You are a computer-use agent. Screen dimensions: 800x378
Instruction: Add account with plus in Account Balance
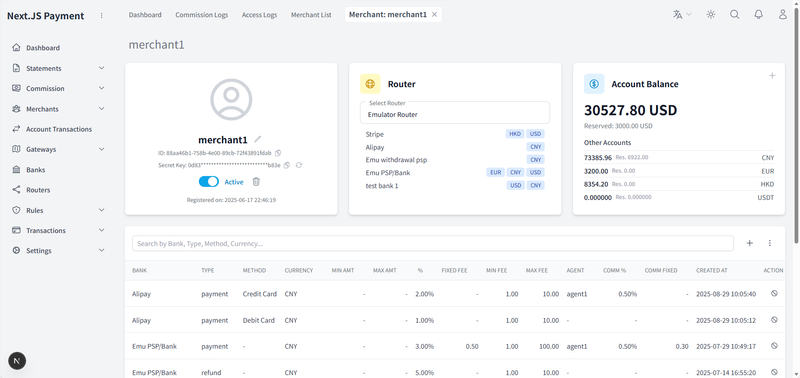point(772,75)
